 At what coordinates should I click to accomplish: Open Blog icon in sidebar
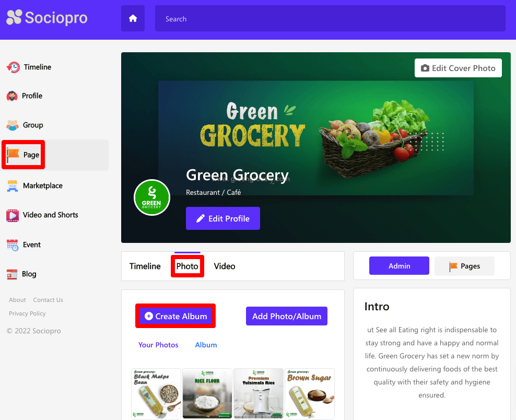click(12, 274)
